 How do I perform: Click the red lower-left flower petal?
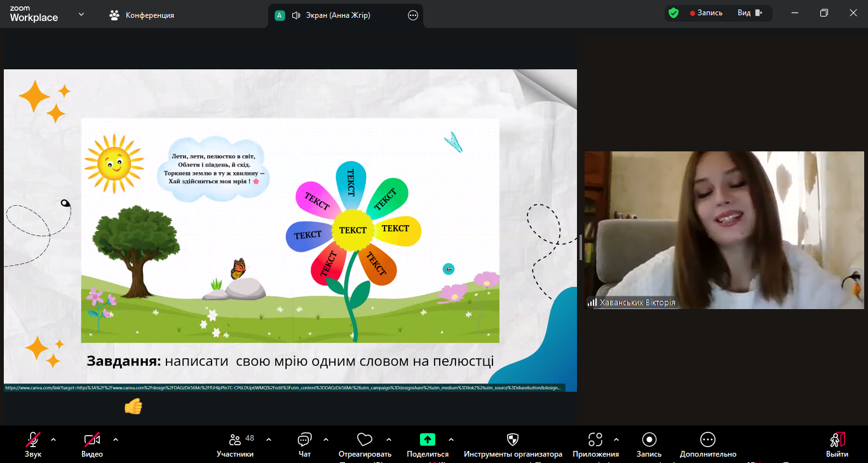click(328, 266)
